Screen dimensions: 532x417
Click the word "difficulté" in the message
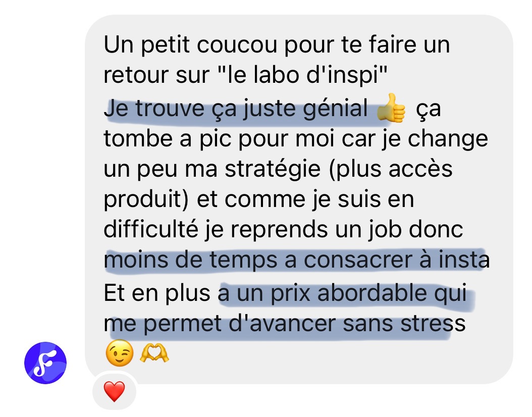click(x=151, y=229)
